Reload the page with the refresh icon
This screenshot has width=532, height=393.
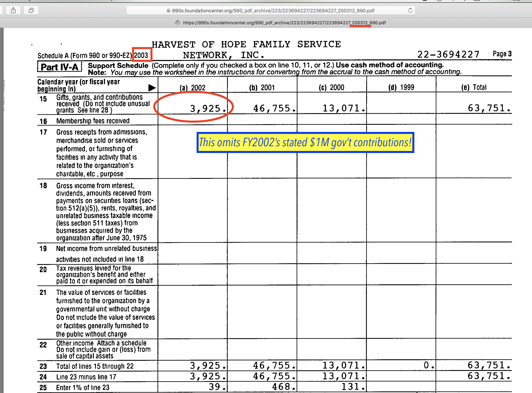tap(410, 10)
